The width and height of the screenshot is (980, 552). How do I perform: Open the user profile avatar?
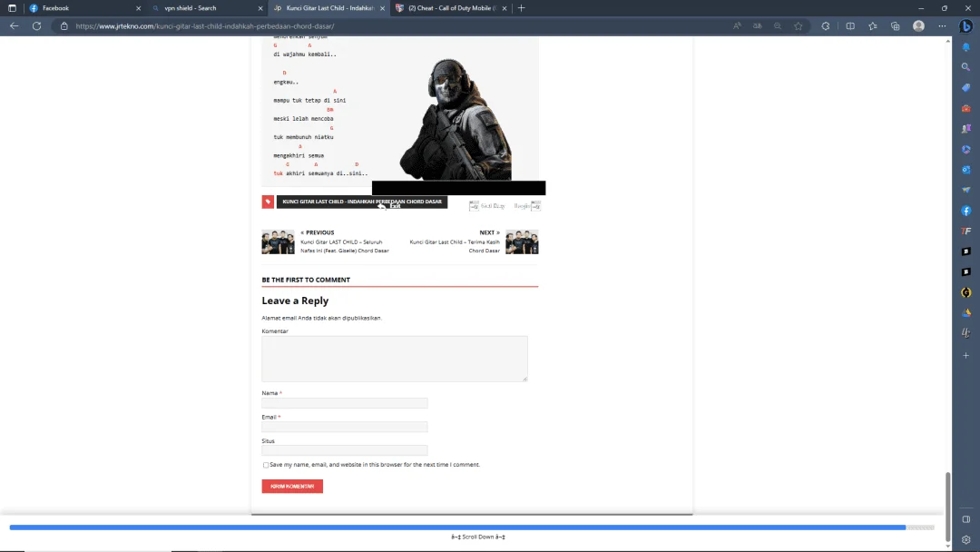tap(918, 26)
